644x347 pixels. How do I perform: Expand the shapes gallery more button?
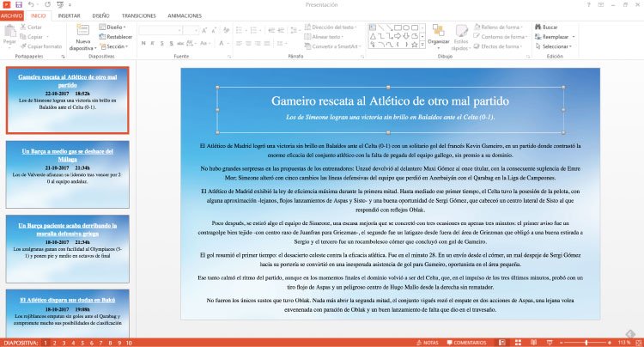pyautogui.click(x=422, y=45)
